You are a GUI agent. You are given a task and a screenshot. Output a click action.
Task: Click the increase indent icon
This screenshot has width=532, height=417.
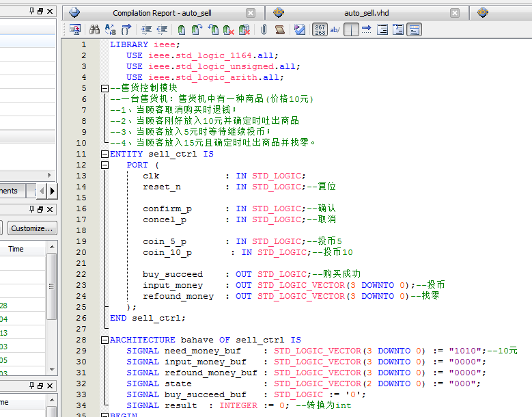146,29
